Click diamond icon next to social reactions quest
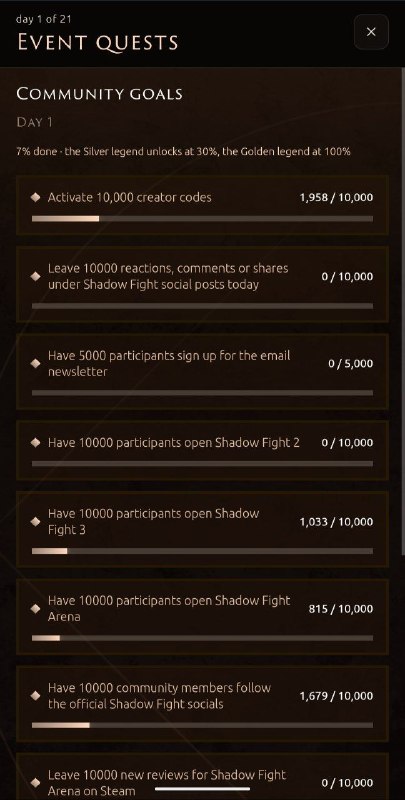Screen dimensions: 405x800 click(35, 277)
